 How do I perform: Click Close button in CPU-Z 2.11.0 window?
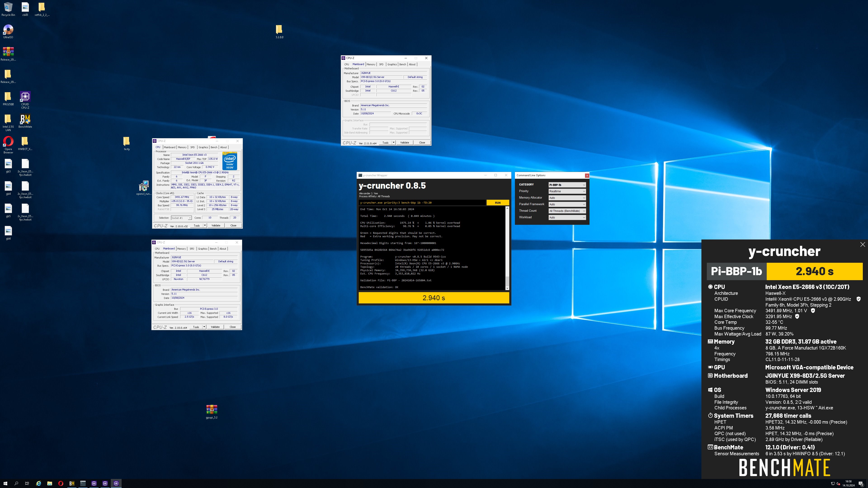[x=422, y=143]
